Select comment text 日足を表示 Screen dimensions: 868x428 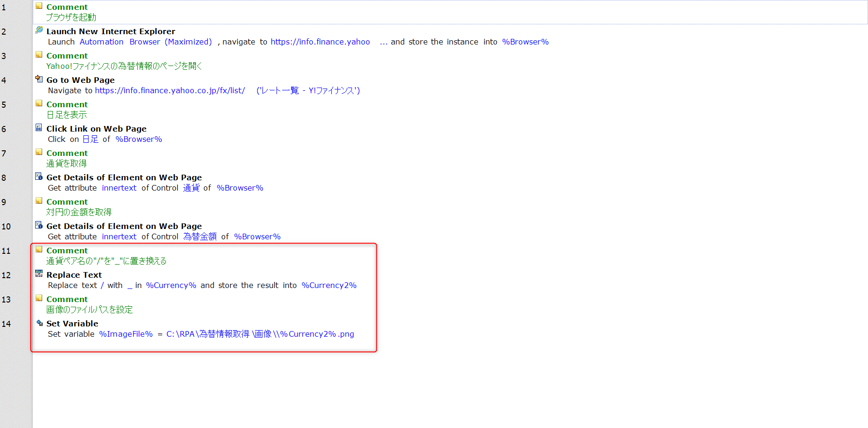point(67,115)
